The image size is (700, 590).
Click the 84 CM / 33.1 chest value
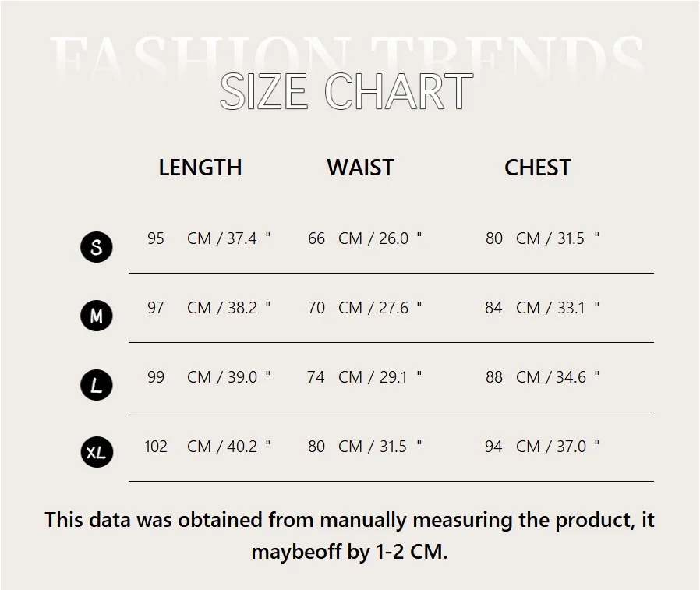[543, 308]
